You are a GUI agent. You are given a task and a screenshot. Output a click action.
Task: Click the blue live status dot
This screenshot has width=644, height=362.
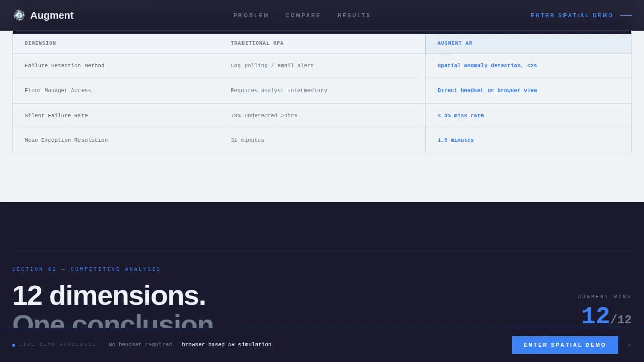point(14,345)
